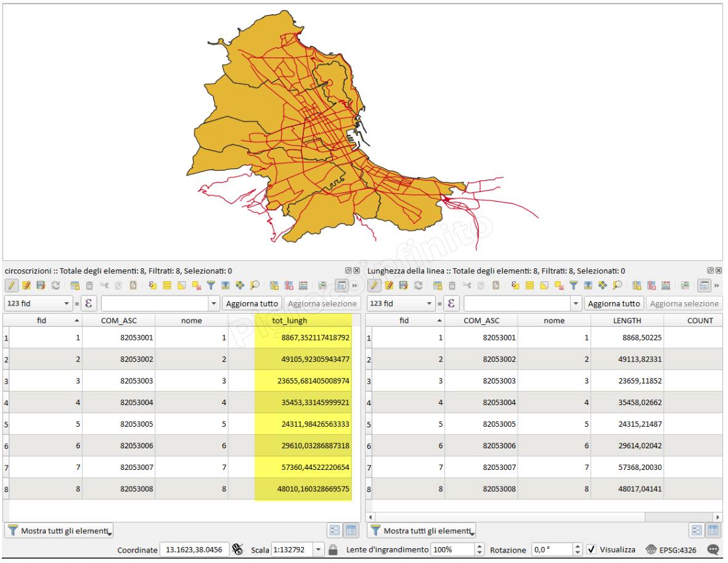This screenshot has height=563, width=728.
Task: Click the messages log speech bubble icon
Action: [713, 549]
